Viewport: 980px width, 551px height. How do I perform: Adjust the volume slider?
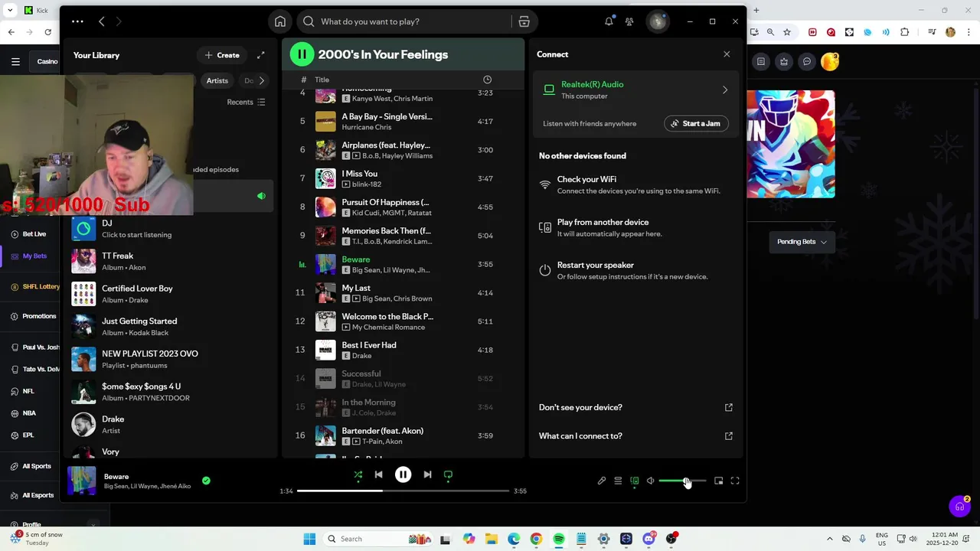tap(682, 481)
